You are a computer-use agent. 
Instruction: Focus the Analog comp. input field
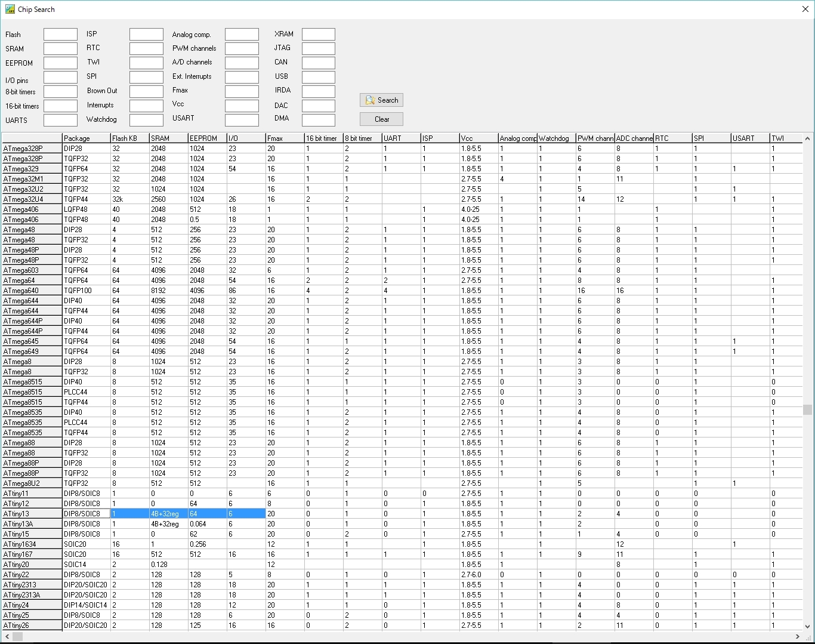click(242, 35)
